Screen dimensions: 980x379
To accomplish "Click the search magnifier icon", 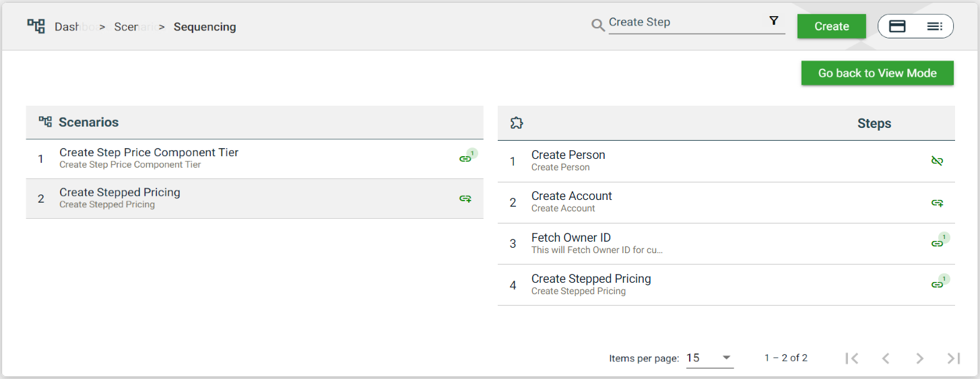I will [597, 26].
